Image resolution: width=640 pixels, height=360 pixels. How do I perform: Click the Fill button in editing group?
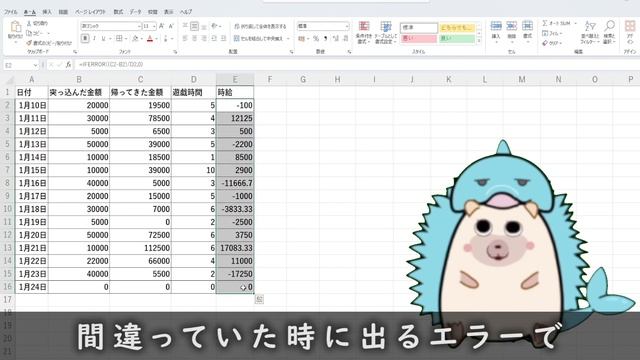click(x=553, y=33)
